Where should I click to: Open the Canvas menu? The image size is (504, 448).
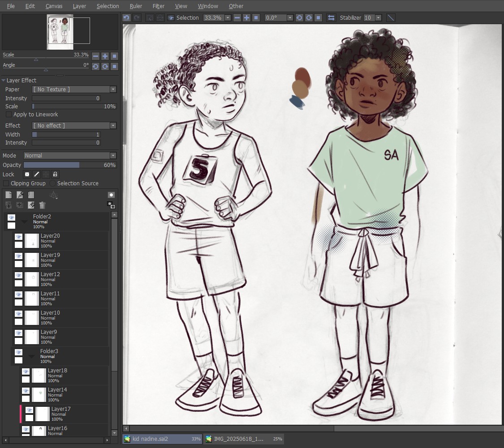[54, 6]
